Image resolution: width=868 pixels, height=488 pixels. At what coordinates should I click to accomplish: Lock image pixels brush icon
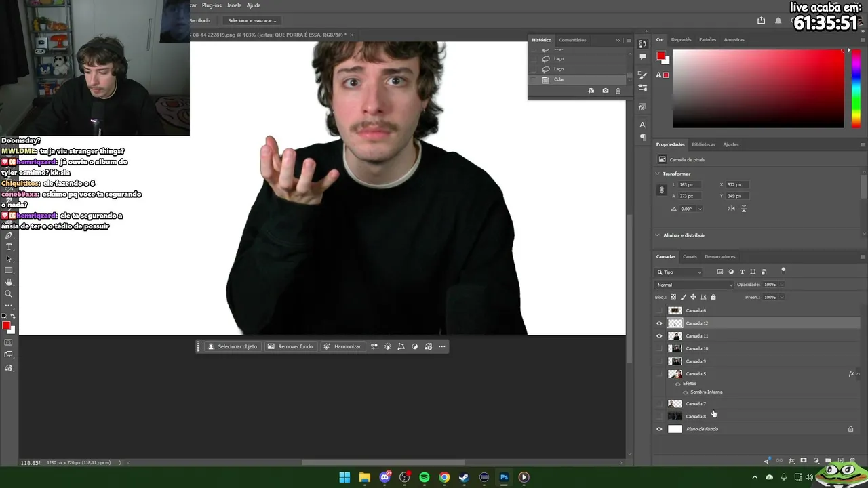click(683, 297)
